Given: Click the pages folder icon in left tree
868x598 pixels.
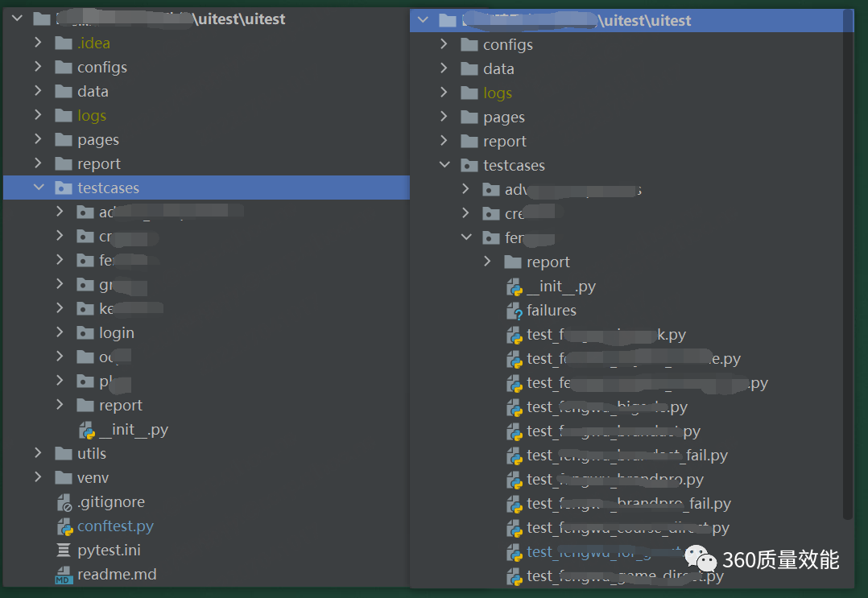Looking at the screenshot, I should (64, 140).
